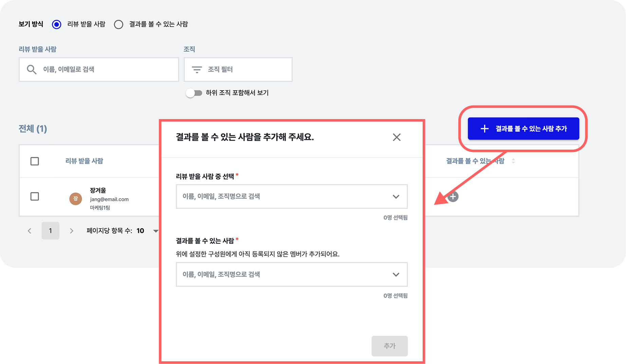Screen dimensions: 626x364
Task: Click 마케팅1팀 in the 장겨울 row
Action: coord(100,208)
